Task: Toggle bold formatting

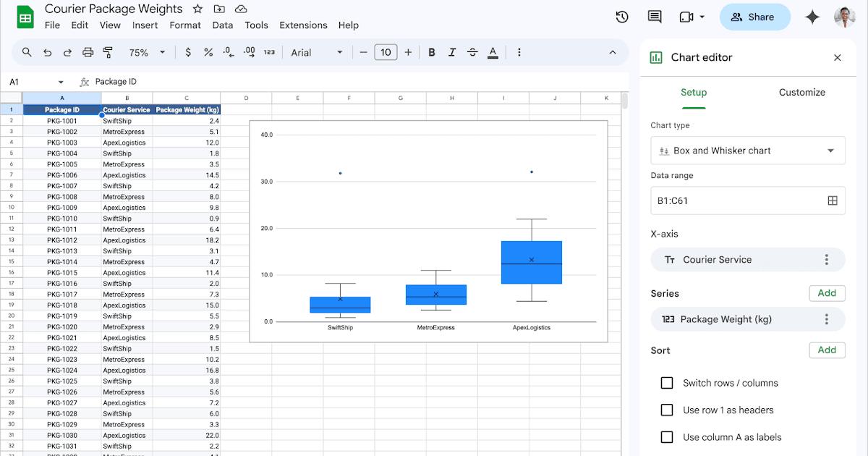Action: [432, 52]
